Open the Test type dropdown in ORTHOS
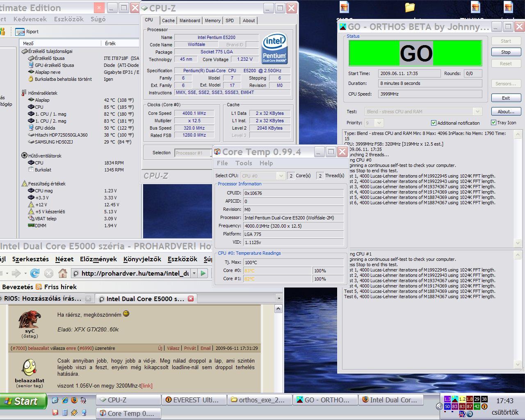Viewport: 525px width, 420px height. click(x=477, y=112)
